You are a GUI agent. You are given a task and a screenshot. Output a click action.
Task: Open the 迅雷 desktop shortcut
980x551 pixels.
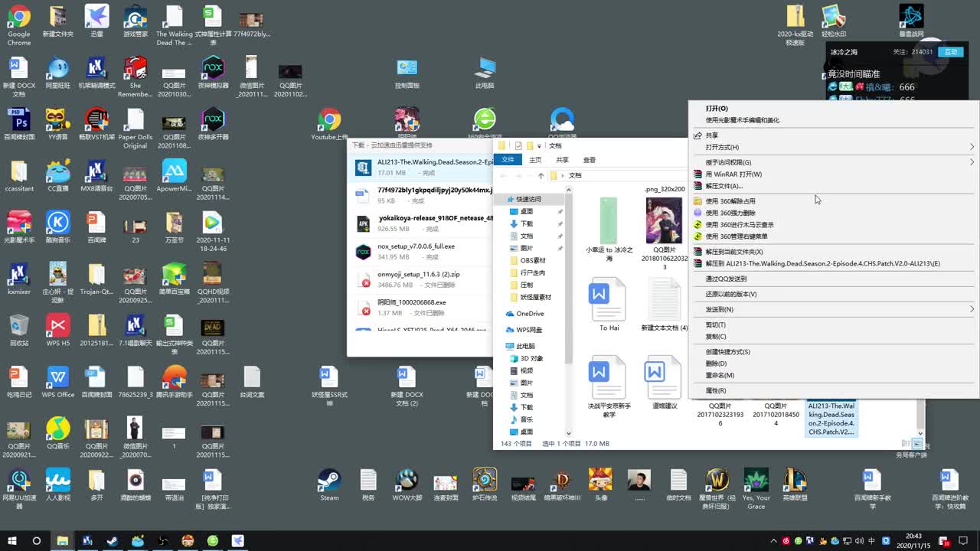[x=96, y=22]
